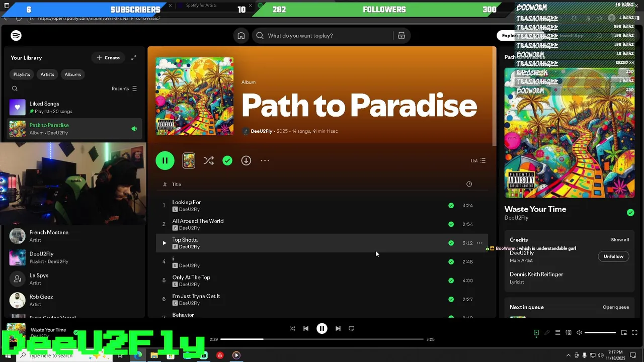This screenshot has width=644, height=362.
Task: Enable repeat in the player bar
Action: click(352, 328)
